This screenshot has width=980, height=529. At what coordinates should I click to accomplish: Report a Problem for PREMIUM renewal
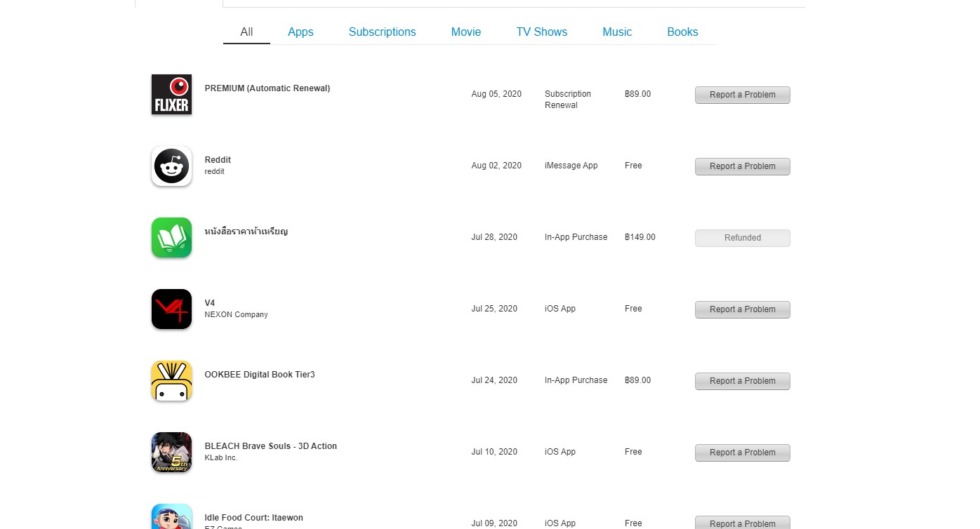742,95
